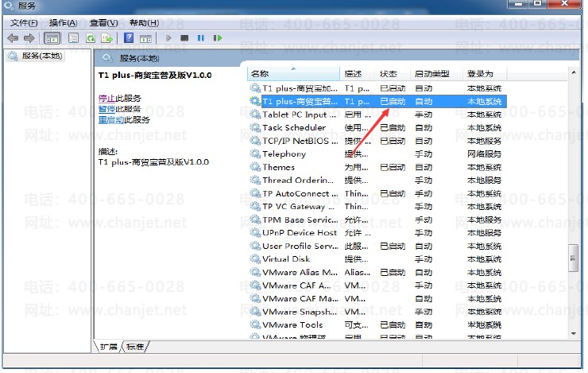Click the 已启动 status of Themes
This screenshot has height=373, width=588.
[393, 167]
